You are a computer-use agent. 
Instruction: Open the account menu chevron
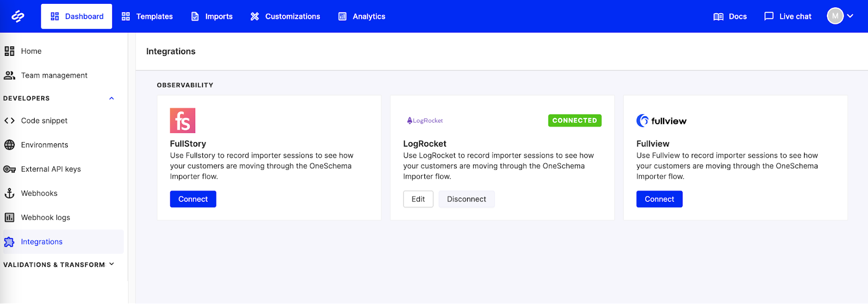(850, 16)
